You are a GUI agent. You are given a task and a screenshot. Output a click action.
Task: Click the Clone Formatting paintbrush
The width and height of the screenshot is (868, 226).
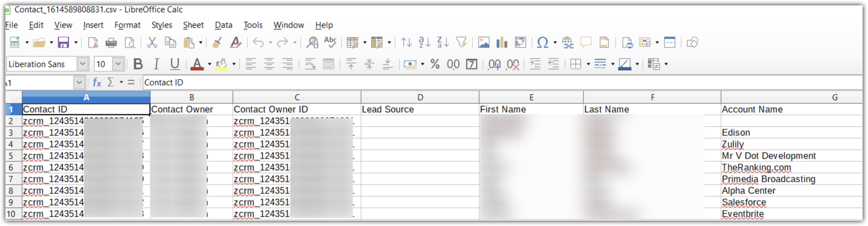(x=217, y=43)
